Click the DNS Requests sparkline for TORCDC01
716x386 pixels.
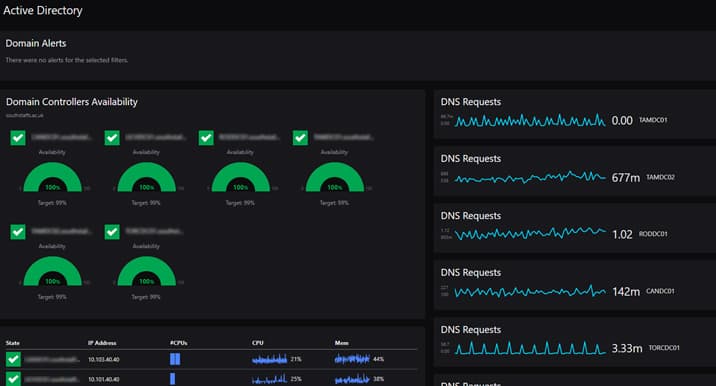(530, 348)
